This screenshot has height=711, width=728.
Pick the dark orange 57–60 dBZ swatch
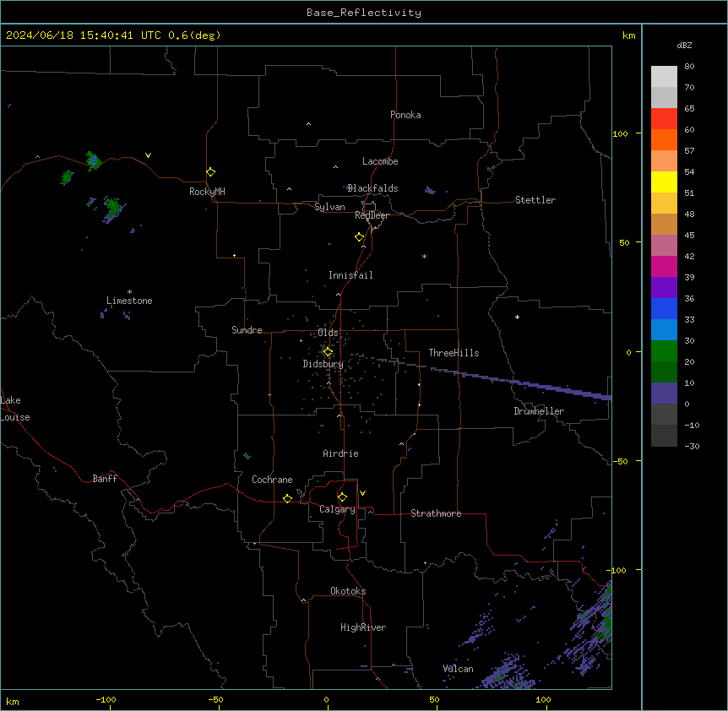(664, 139)
